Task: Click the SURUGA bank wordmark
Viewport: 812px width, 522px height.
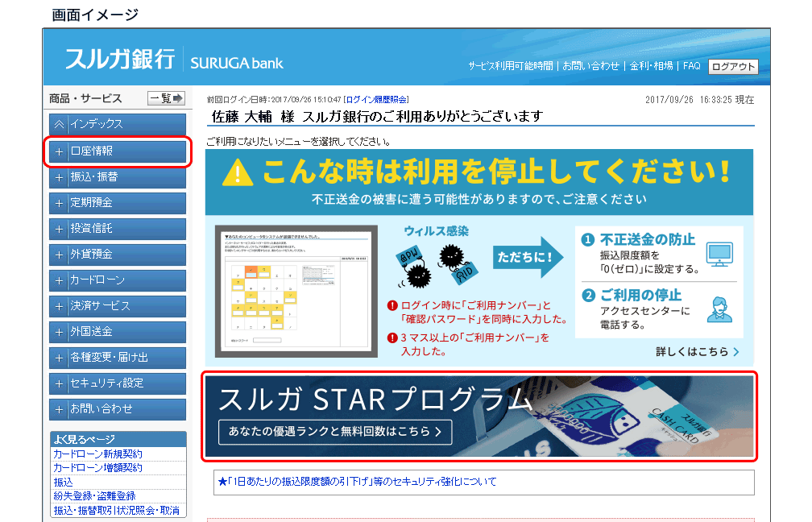Action: click(x=237, y=63)
